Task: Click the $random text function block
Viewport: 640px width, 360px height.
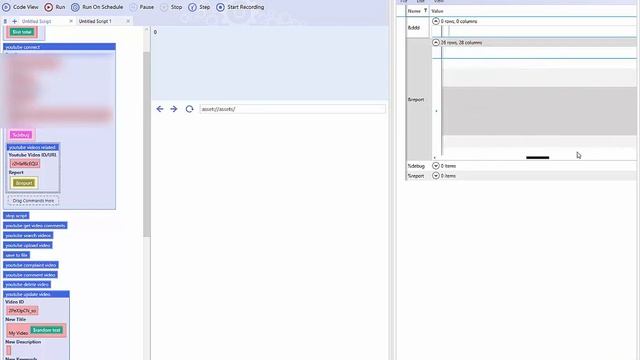Action: pyautogui.click(x=47, y=330)
